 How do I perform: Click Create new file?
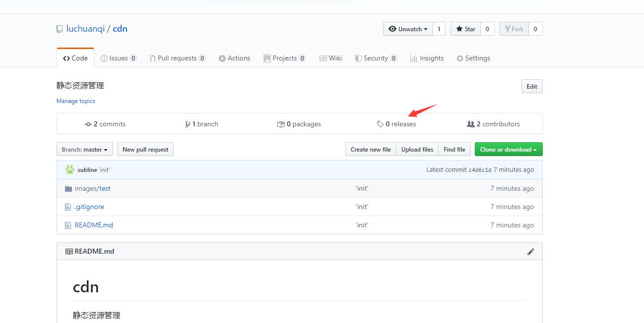click(x=371, y=149)
